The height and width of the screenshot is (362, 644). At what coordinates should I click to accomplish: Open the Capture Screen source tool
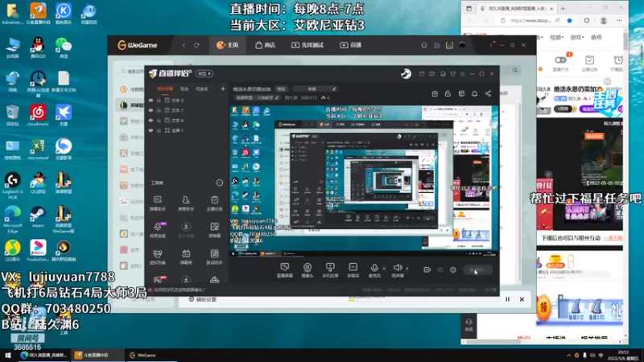pos(284,270)
